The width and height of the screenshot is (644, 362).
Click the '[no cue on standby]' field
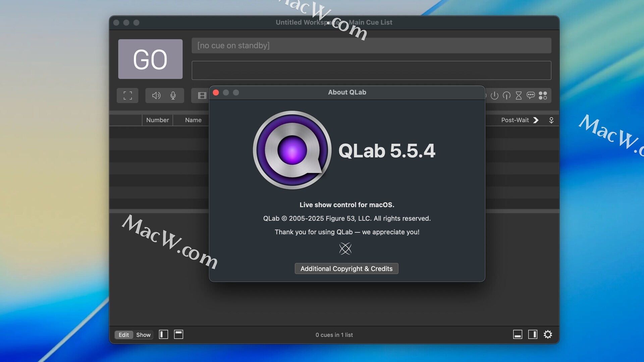(371, 45)
